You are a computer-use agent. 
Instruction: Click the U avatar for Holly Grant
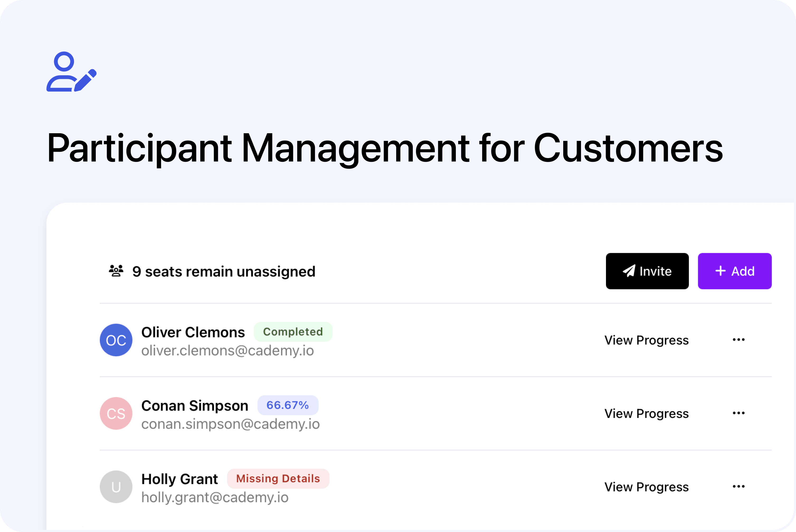pyautogui.click(x=116, y=487)
